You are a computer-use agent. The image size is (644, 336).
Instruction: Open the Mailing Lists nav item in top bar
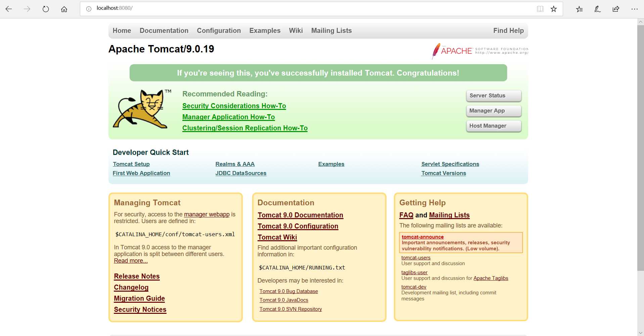(x=331, y=31)
